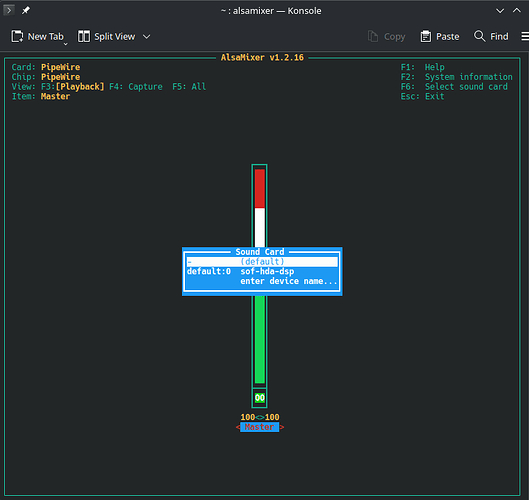Click the window maximize chevron button
Image resolution: width=529 pixels, height=500 pixels.
517,10
